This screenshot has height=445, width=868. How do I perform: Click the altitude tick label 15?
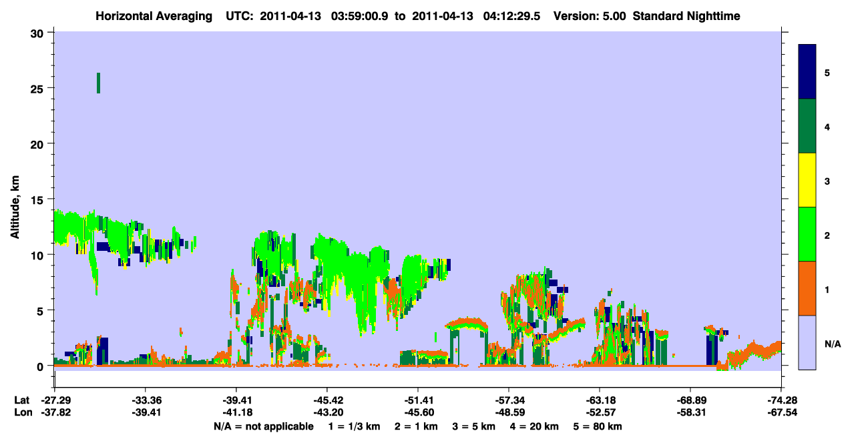[39, 199]
